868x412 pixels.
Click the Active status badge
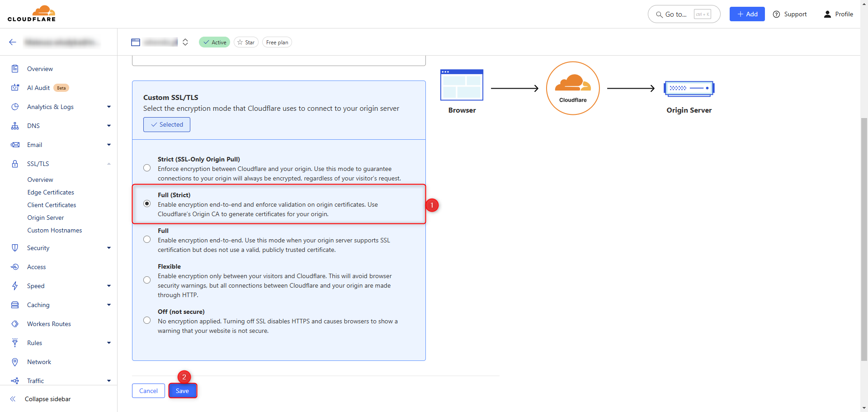coord(215,42)
